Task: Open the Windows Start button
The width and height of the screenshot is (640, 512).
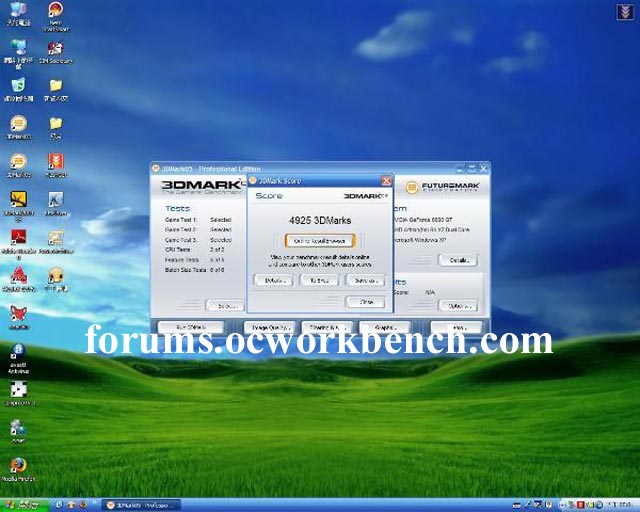Action: click(24, 505)
